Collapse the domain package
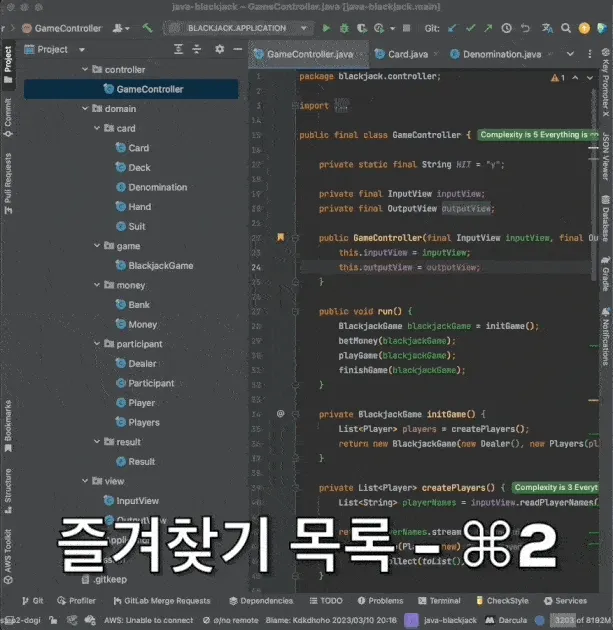Image resolution: width=613 pixels, height=630 pixels. coord(85,108)
